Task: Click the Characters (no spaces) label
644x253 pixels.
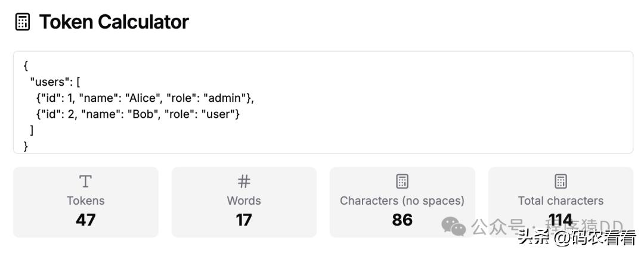Action: tap(402, 201)
